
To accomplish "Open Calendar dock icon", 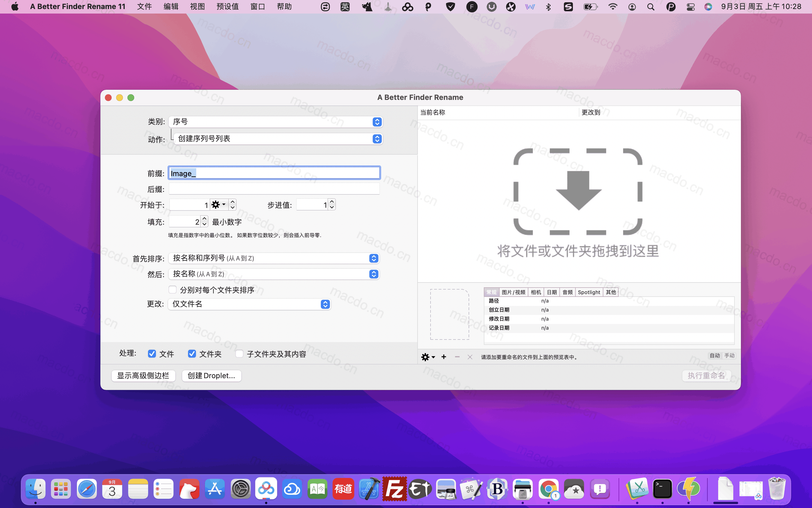I will [112, 489].
